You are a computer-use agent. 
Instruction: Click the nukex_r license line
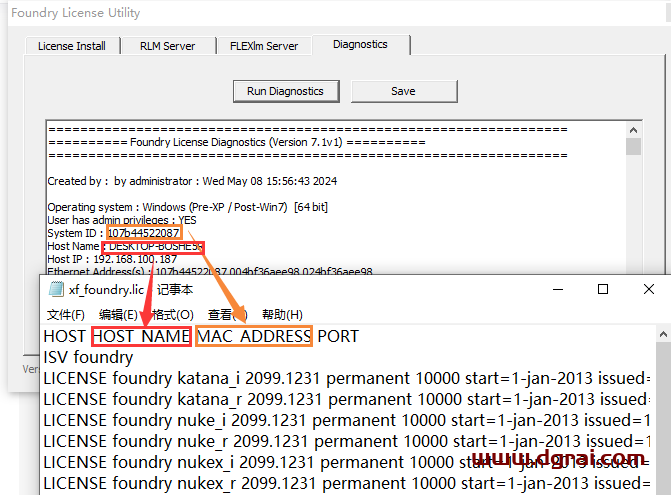click(347, 483)
